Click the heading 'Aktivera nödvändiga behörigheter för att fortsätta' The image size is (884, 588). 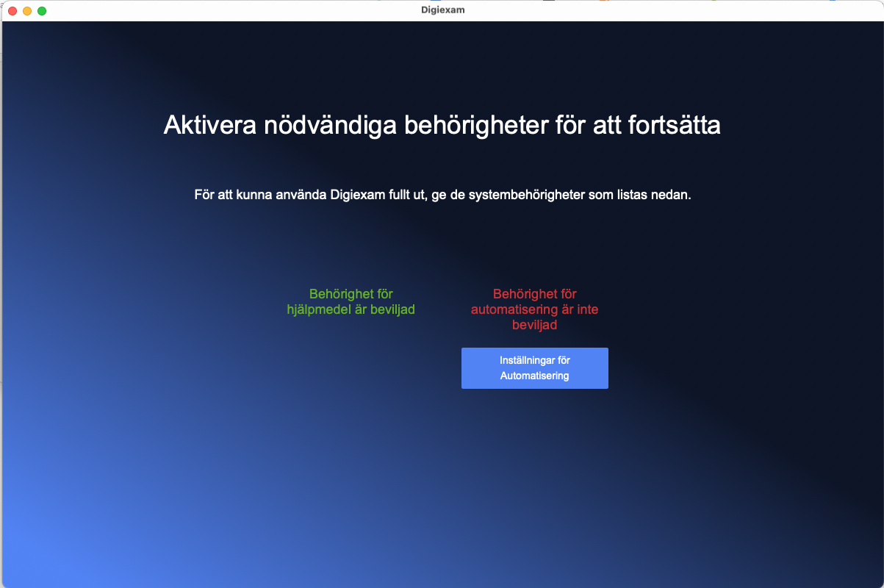point(442,125)
